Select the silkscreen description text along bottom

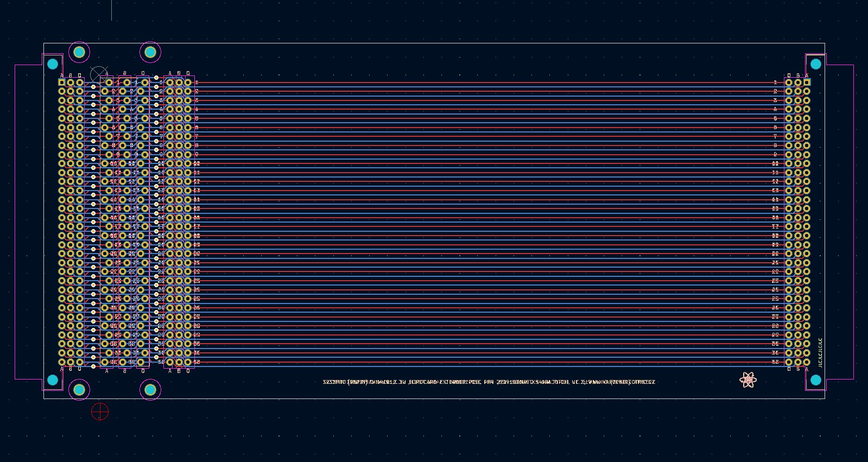tap(489, 382)
